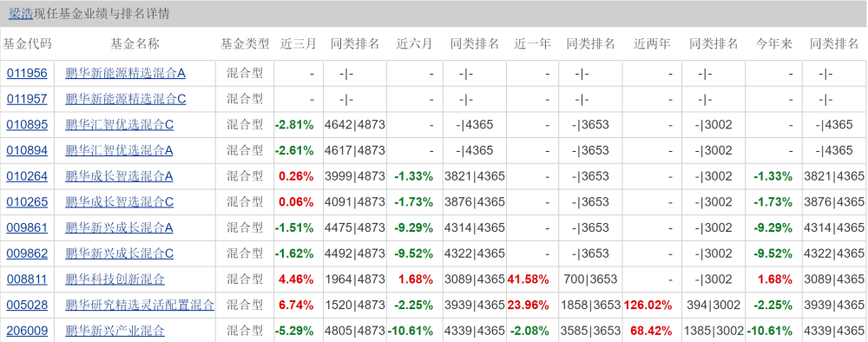Screen dimensions: 868x342
Task: Select 鹏华汇智优选混合A fund link
Action: point(119,150)
